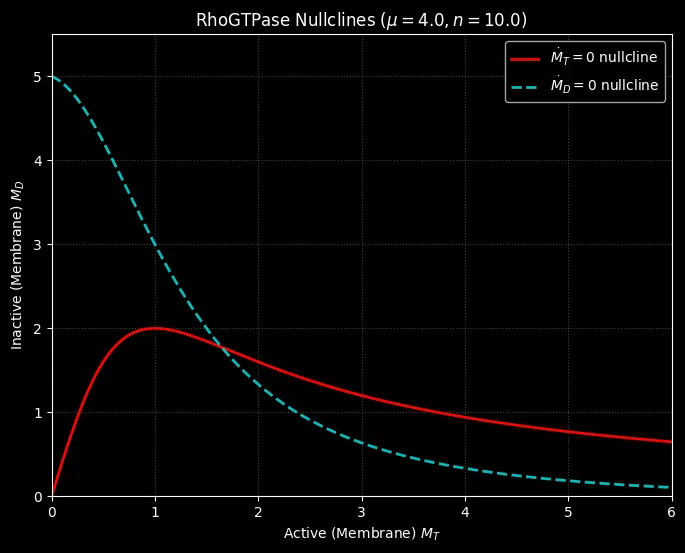Click y-axis tick label 5
Screen dimensions: 685x553
pyautogui.click(x=37, y=77)
